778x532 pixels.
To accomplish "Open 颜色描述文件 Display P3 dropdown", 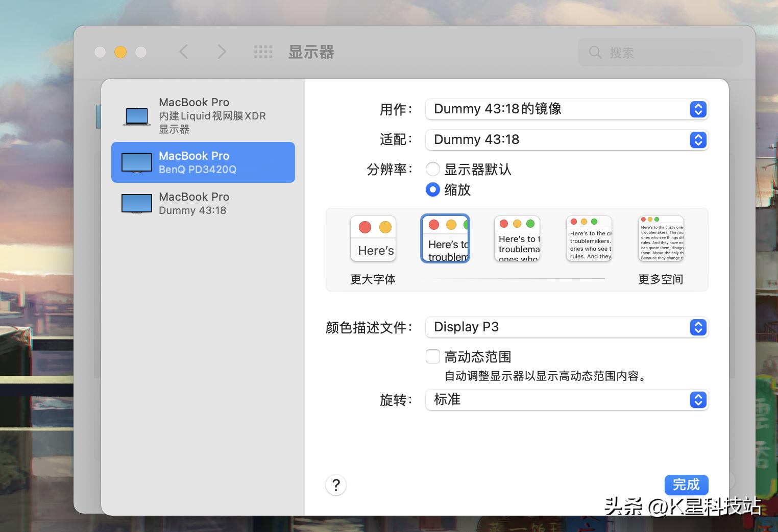I will [567, 327].
